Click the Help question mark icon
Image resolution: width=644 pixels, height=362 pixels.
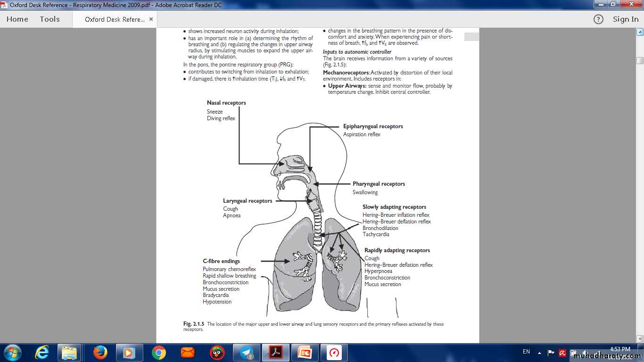pos(598,19)
